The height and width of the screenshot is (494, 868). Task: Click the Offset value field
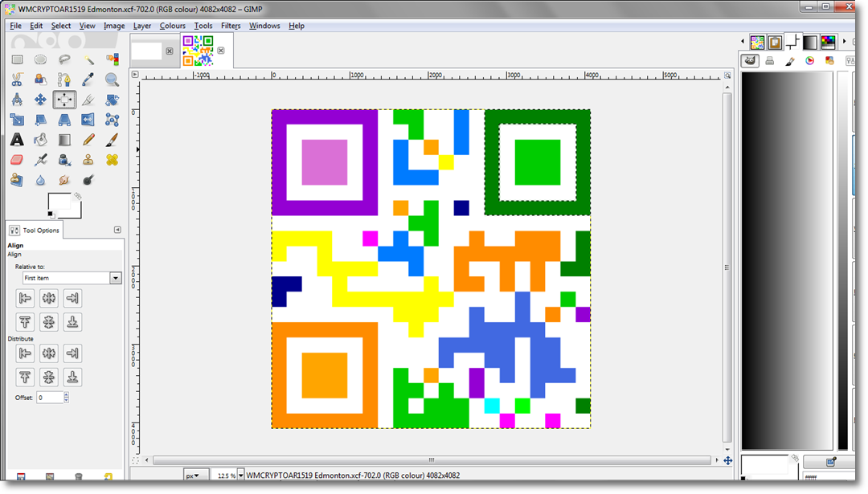click(50, 397)
